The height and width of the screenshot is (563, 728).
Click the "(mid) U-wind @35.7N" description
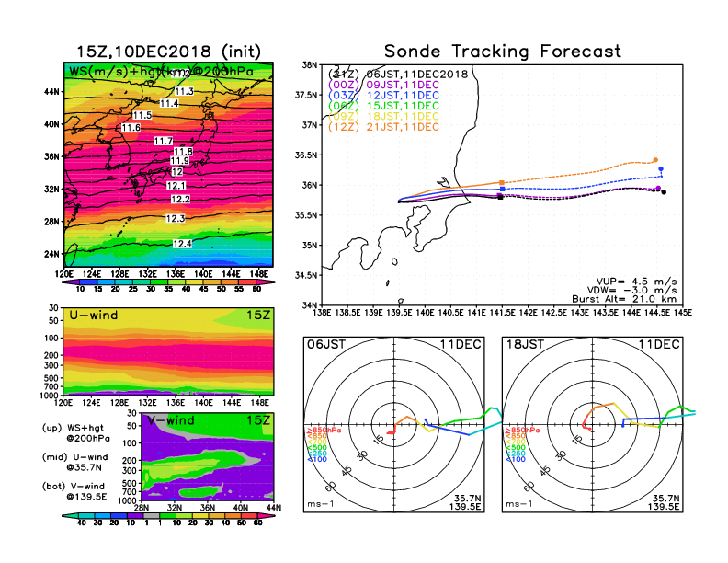[75, 462]
